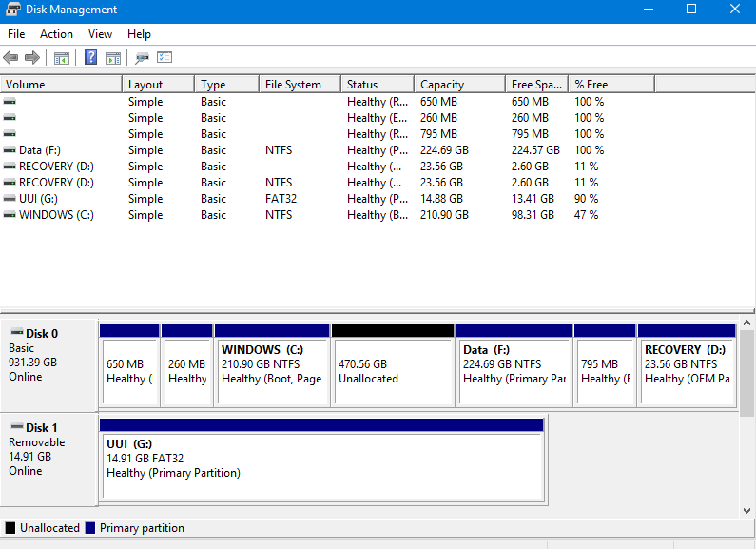Toggle Show/Hide Action Pane toolbar icon
The height and width of the screenshot is (549, 756).
coord(112,58)
